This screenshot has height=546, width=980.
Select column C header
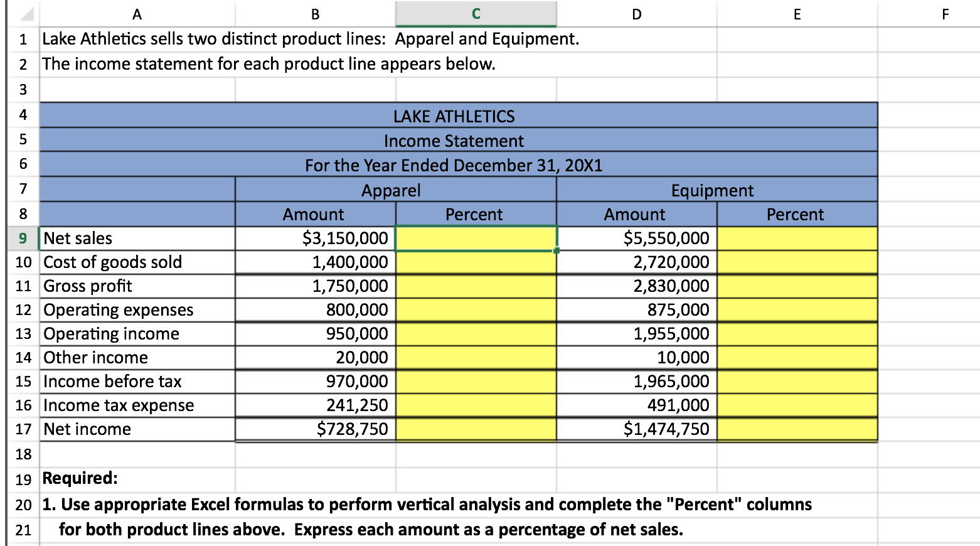click(476, 14)
